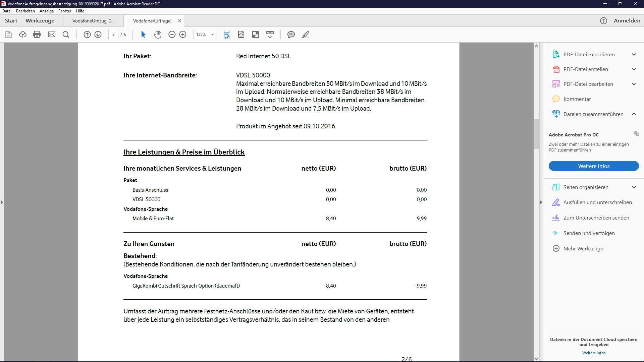Expand the Seiten organisieren options
644x362 pixels.
click(x=634, y=187)
